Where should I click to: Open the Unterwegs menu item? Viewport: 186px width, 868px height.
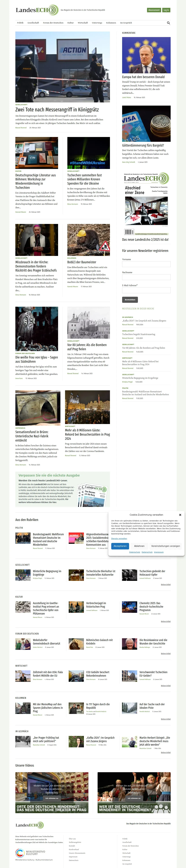click(x=97, y=23)
